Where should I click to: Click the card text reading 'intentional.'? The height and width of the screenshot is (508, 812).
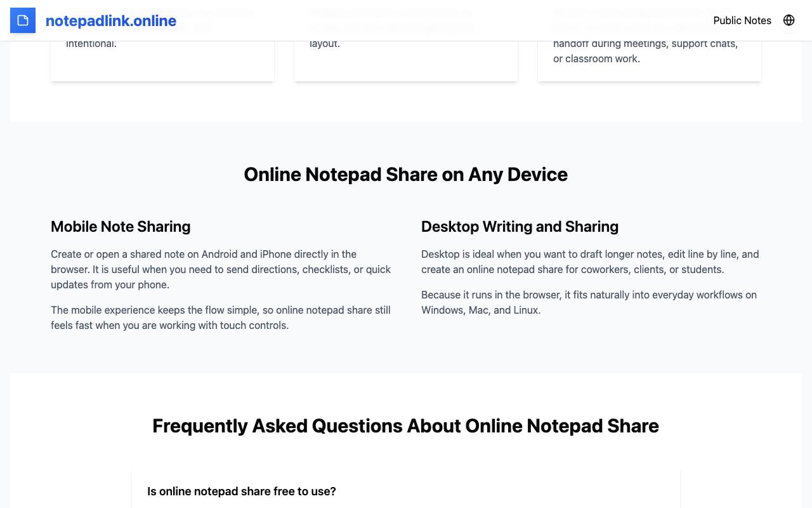(91, 43)
